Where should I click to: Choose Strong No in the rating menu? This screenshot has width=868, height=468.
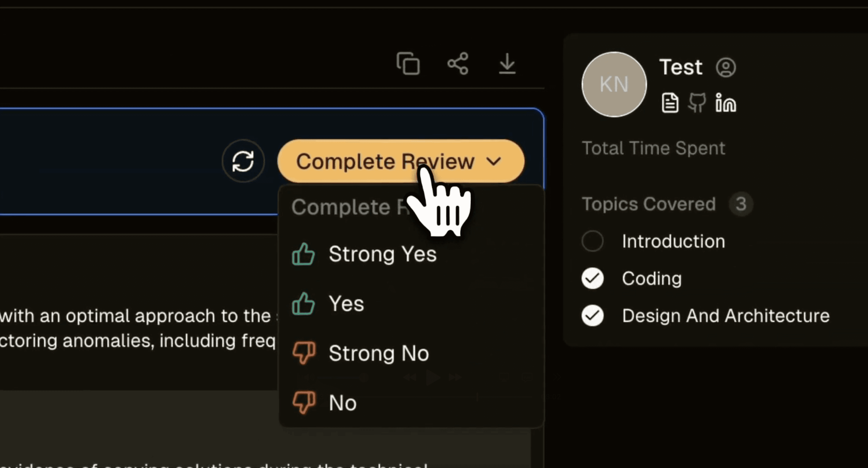point(378,353)
